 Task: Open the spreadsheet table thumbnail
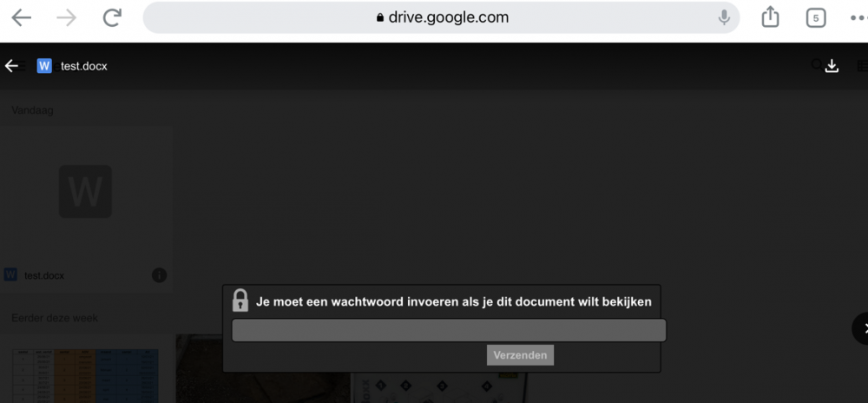click(86, 375)
